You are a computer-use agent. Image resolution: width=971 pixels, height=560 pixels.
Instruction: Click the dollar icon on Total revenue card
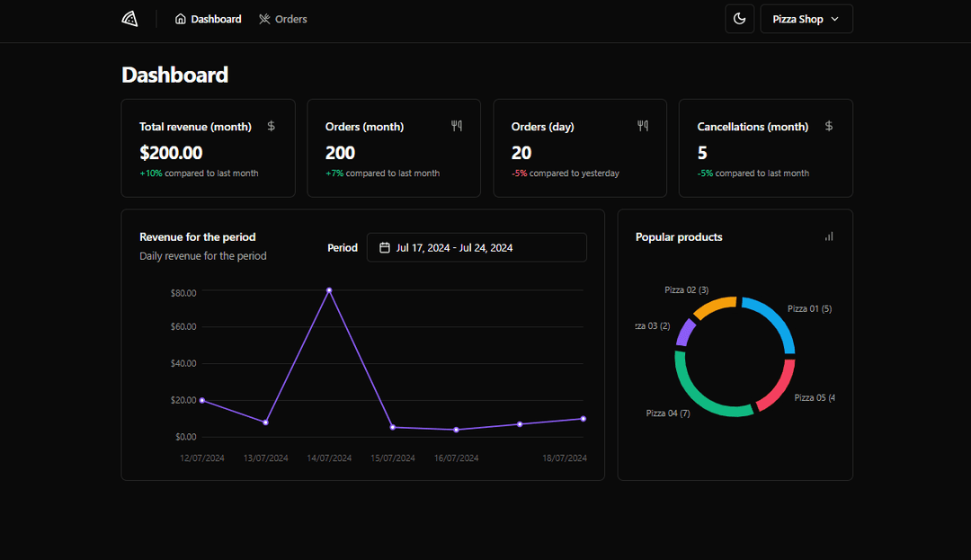coord(272,126)
